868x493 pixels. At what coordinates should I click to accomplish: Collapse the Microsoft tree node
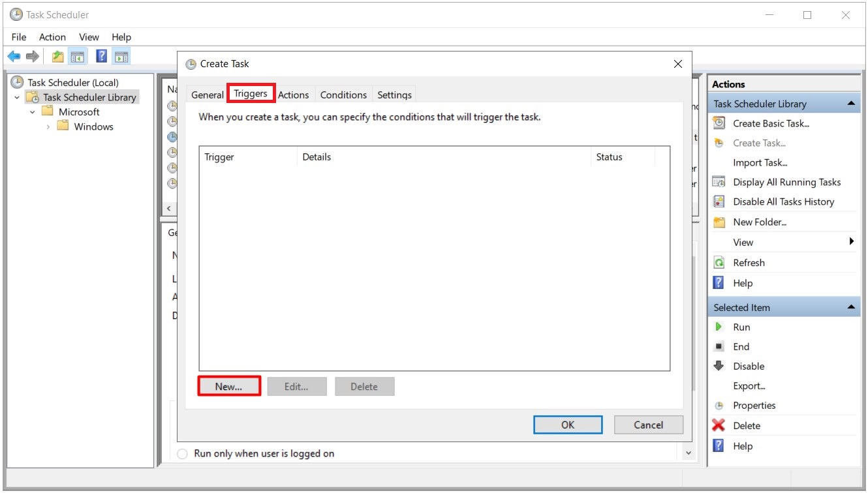tap(32, 112)
